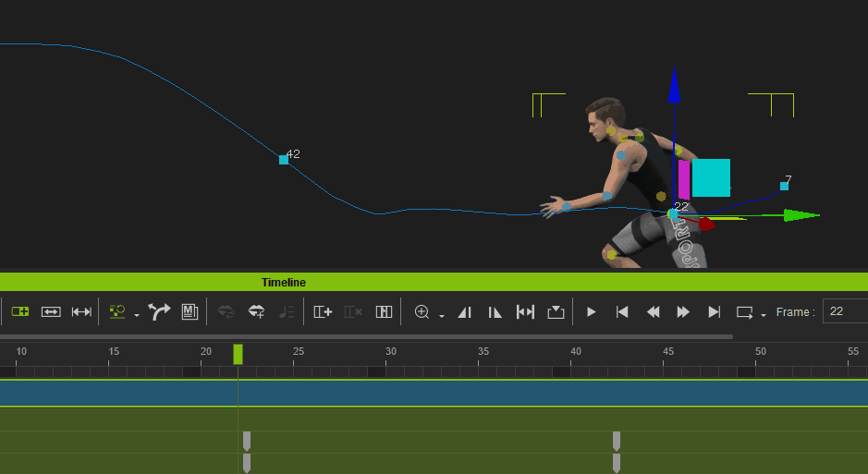Click the red X-axis gizmo arrowhead

707,224
